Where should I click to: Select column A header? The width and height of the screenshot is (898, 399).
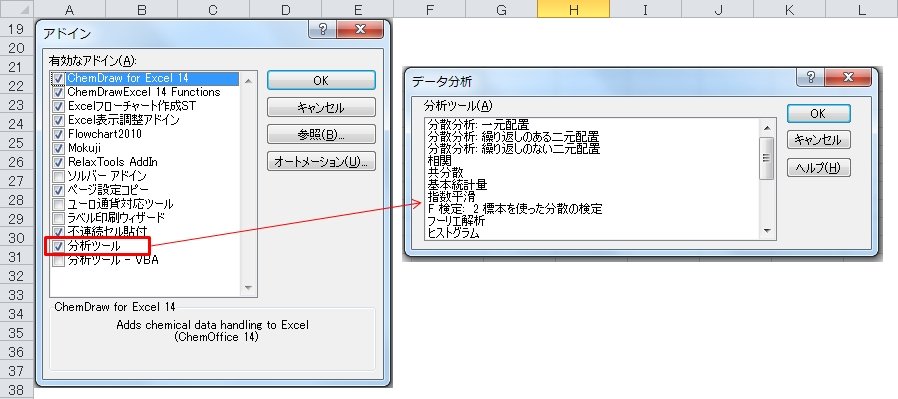[x=69, y=9]
